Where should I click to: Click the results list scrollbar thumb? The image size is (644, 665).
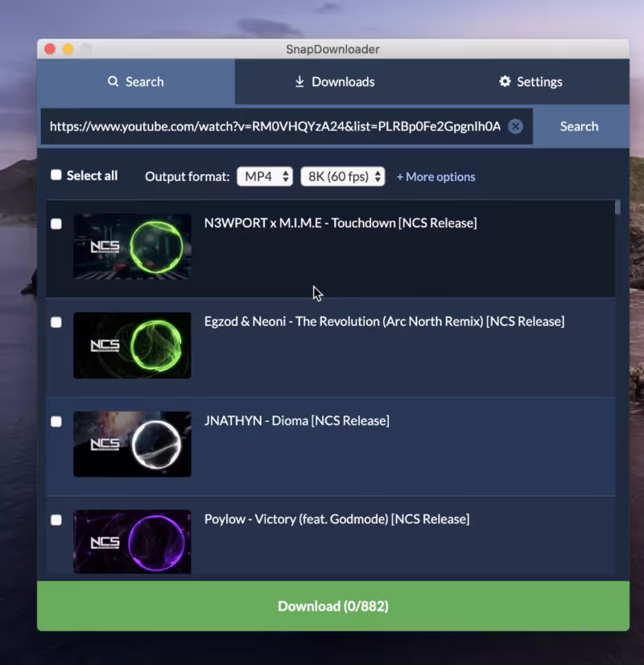click(x=617, y=208)
